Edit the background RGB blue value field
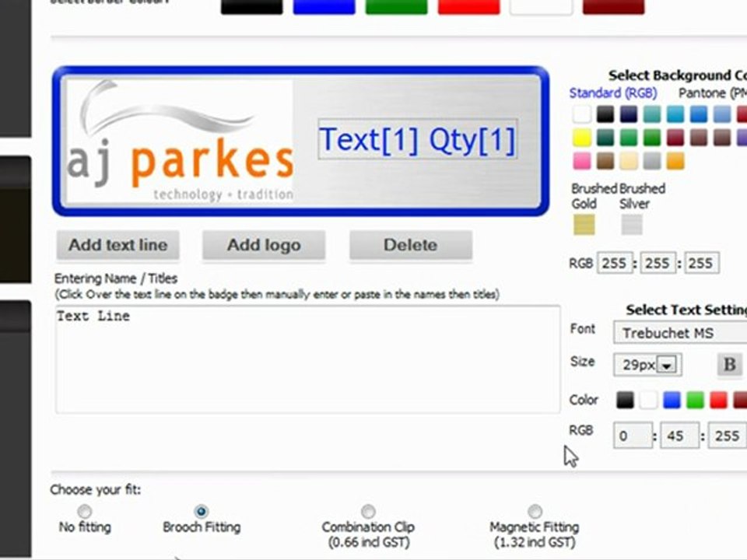 702,263
